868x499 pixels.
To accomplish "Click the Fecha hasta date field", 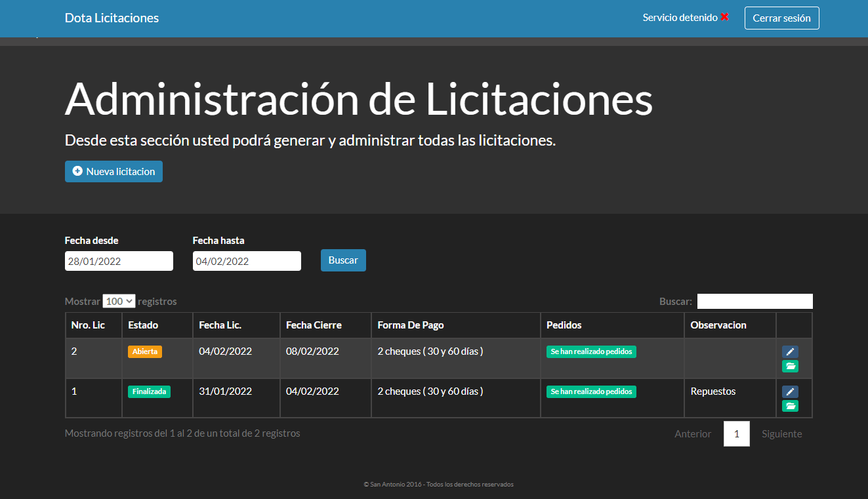I will 247,261.
